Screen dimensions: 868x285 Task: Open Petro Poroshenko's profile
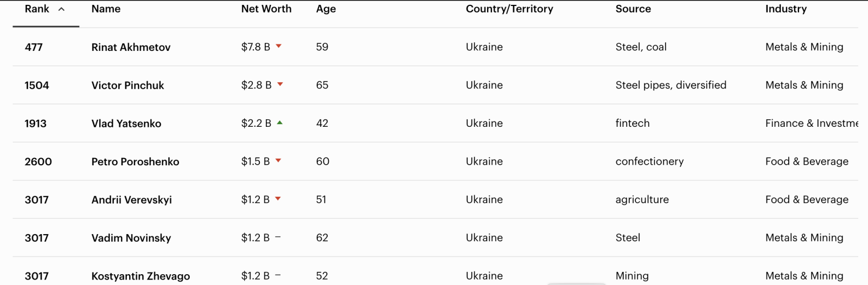tap(135, 161)
